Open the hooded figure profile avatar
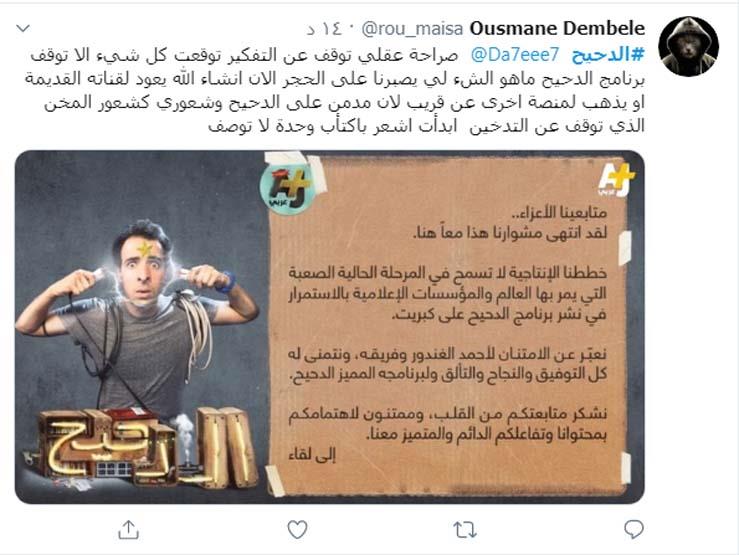The width and height of the screenshot is (739, 555). tap(689, 46)
